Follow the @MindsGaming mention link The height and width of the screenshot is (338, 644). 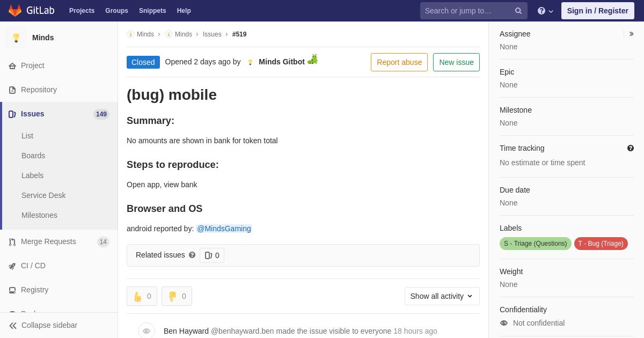click(224, 229)
